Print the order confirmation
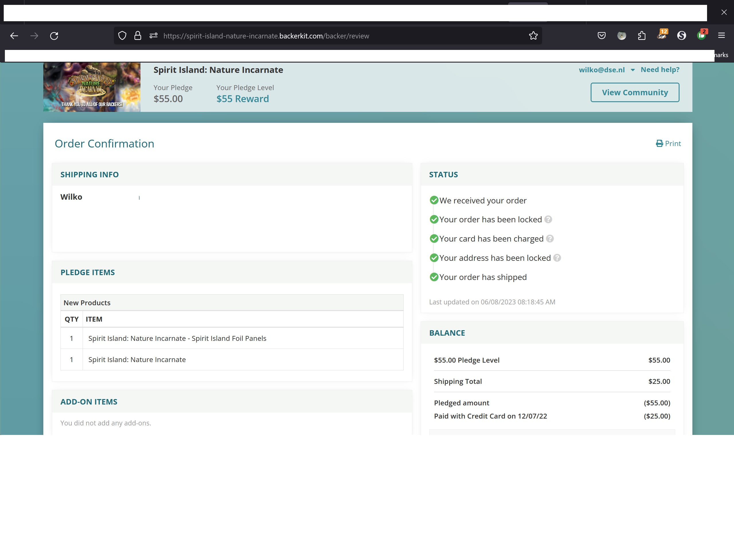The image size is (734, 560). pos(668,143)
